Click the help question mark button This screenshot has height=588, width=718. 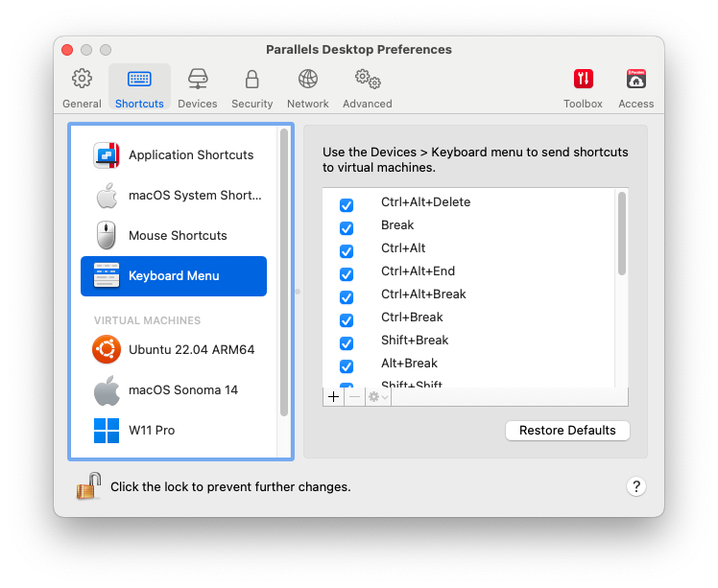click(635, 486)
